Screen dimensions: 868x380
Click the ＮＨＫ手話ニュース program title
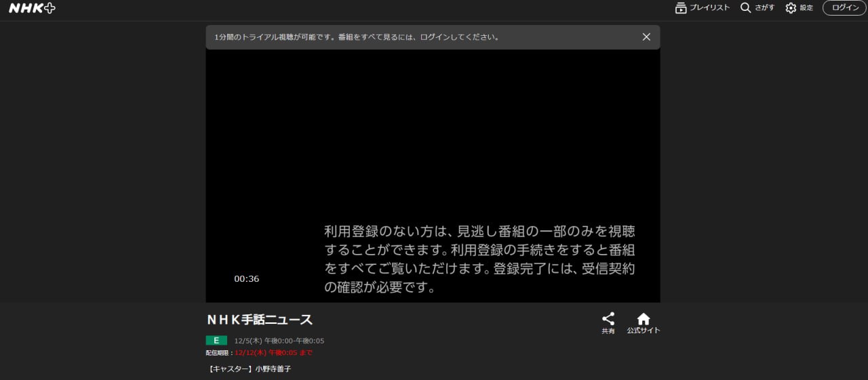tap(260, 320)
